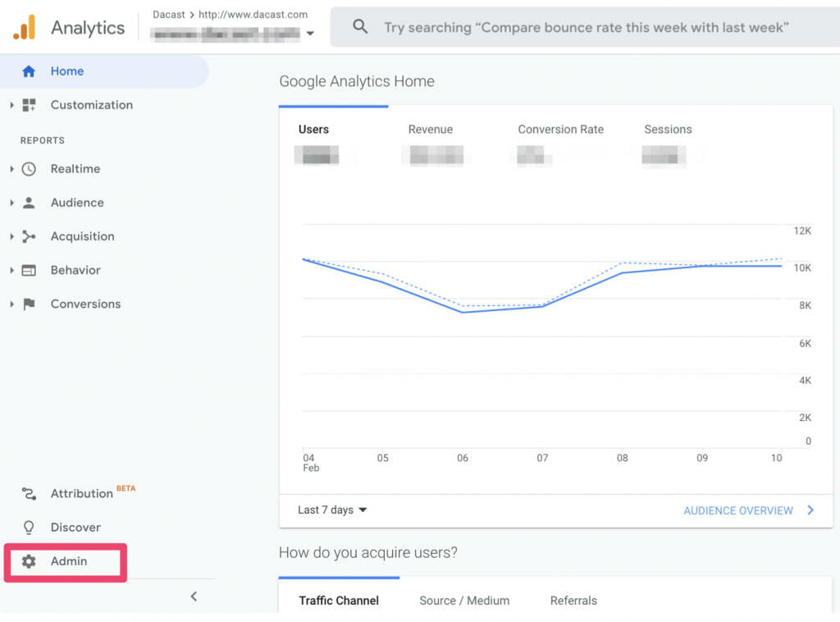Click the 06 date label on the chart axis
Image resolution: width=840 pixels, height=622 pixels.
coord(463,458)
